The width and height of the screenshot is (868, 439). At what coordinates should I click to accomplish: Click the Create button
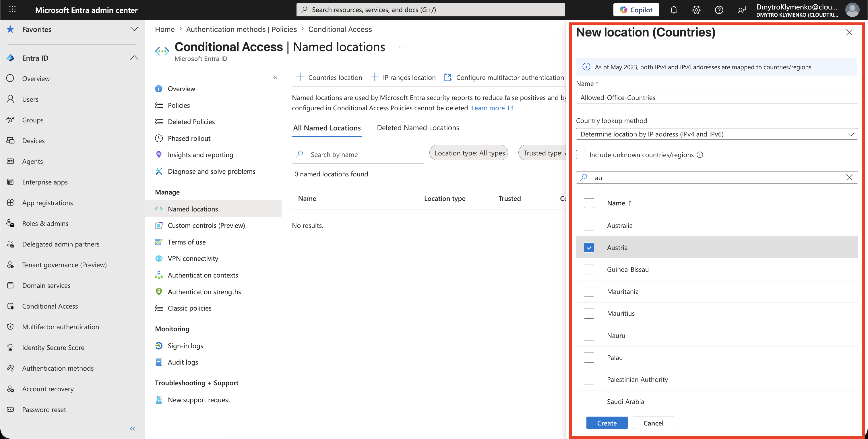coord(607,423)
